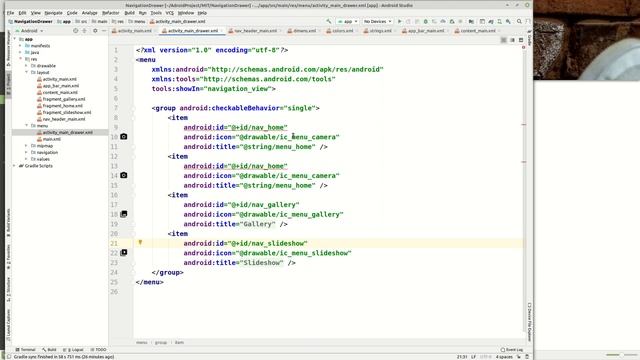The image size is (640, 360).
Task: Click the scroll-from-source target icon
Action: (x=76, y=31)
